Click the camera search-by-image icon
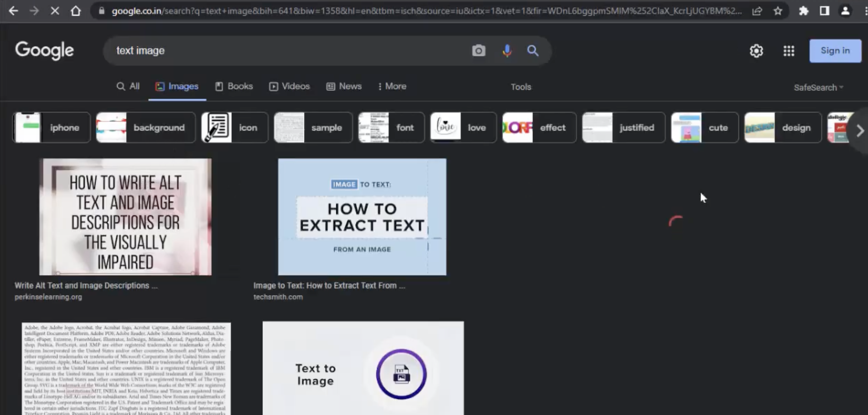The image size is (868, 415). (478, 51)
